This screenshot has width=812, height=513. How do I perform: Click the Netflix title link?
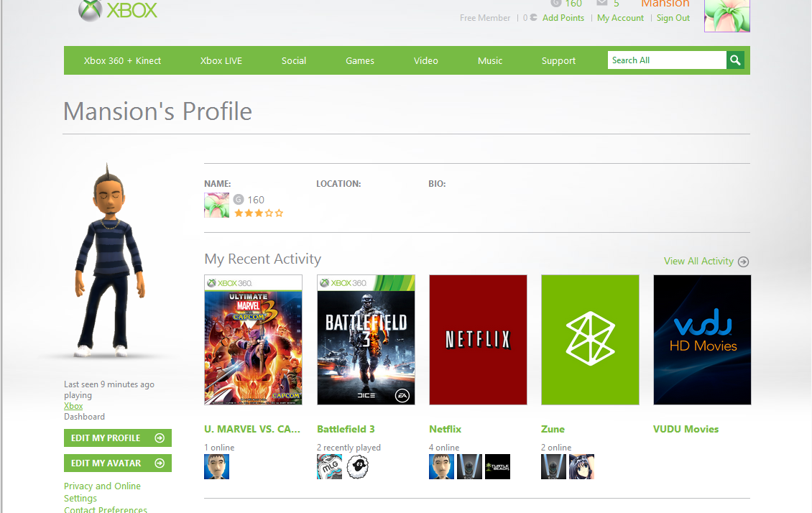pos(445,429)
